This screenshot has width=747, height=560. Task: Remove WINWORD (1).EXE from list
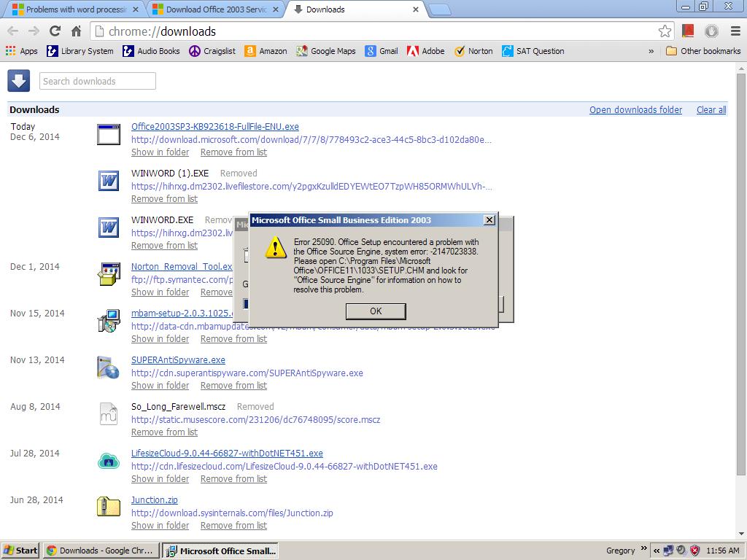pos(164,199)
